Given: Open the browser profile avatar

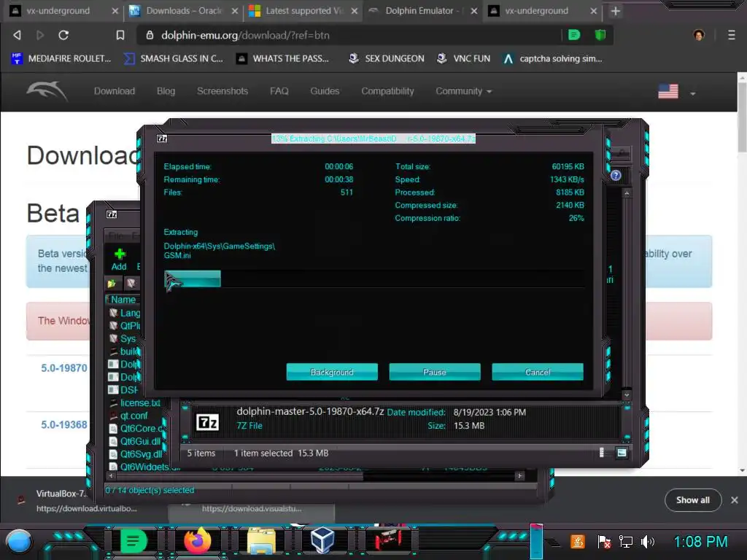Looking at the screenshot, I should tap(699, 35).
